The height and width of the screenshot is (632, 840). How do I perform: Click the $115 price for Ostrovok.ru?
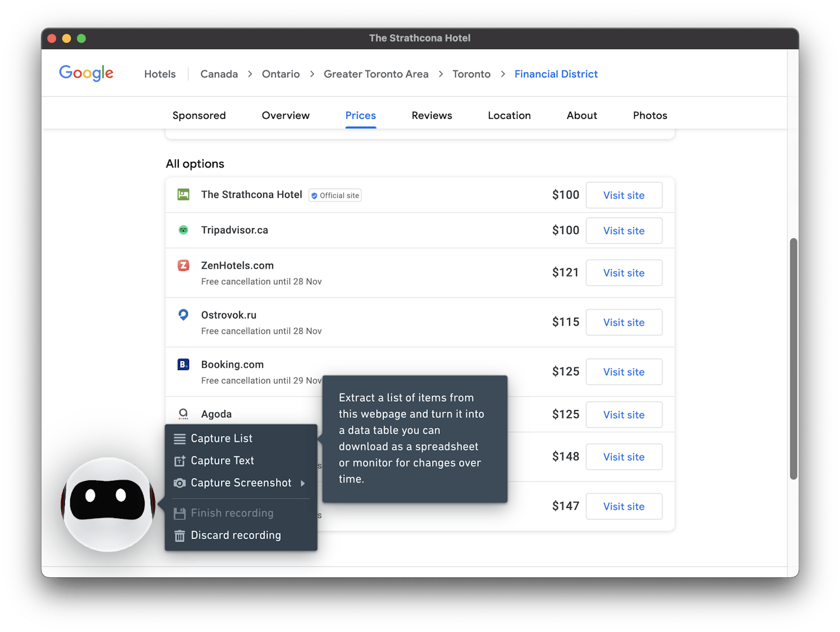566,322
